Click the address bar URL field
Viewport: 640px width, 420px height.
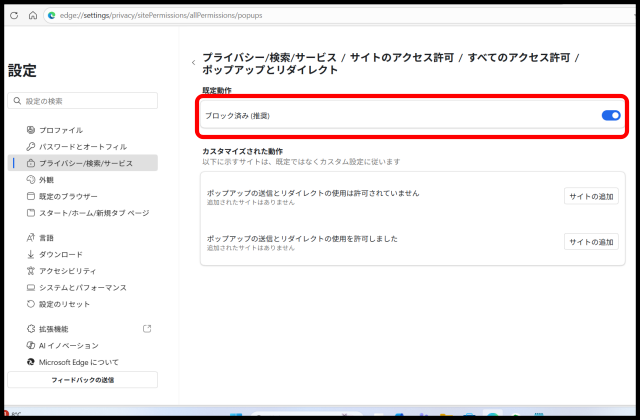click(339, 16)
